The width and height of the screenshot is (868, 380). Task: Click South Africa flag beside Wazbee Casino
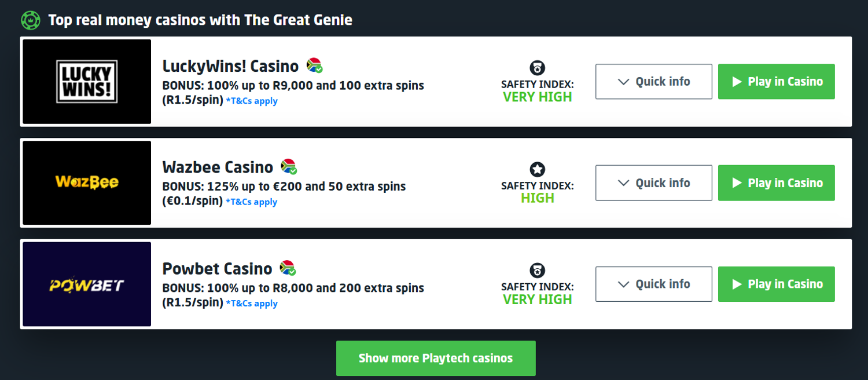(288, 167)
